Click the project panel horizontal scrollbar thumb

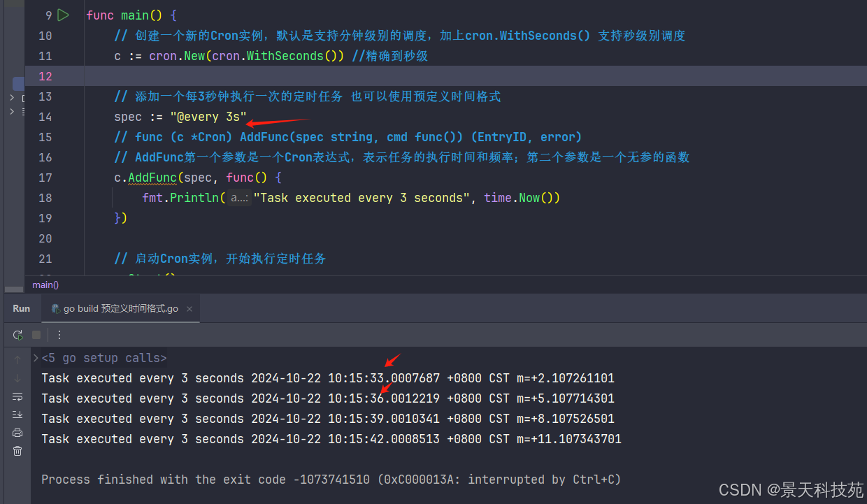coord(14,289)
